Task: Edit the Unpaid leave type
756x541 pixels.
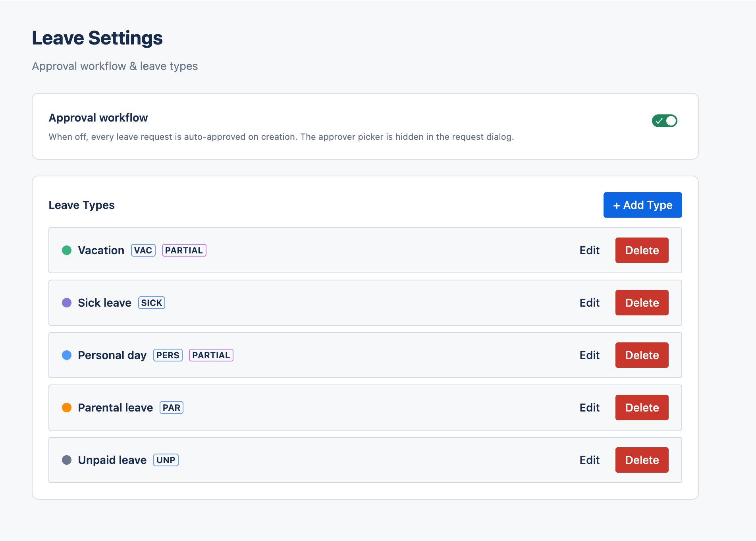Action: (x=589, y=460)
